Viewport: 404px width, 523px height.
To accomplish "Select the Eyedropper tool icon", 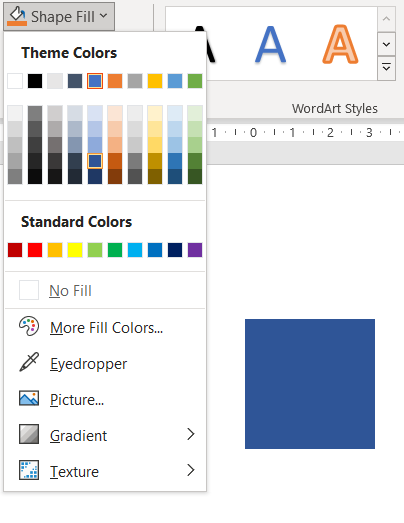I will [29, 362].
